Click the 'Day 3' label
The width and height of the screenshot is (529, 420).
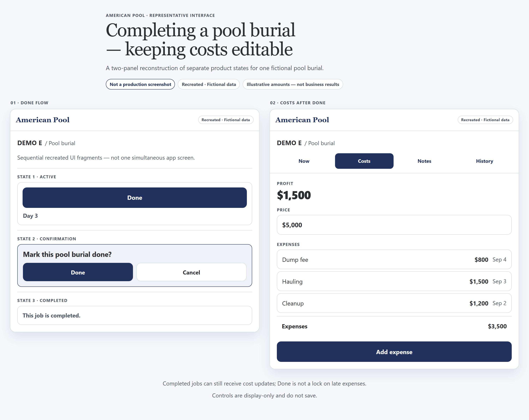[31, 216]
